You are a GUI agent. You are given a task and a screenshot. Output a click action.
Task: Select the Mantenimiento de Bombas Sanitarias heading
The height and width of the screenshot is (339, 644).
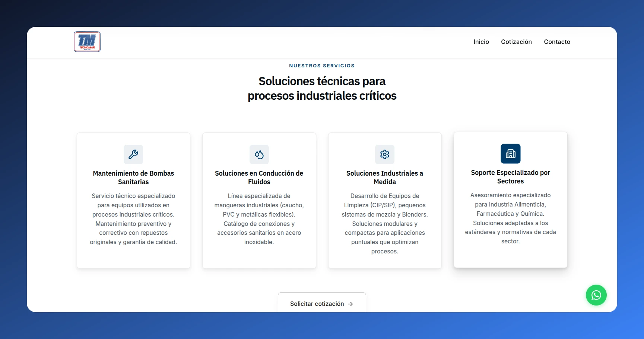click(x=133, y=178)
